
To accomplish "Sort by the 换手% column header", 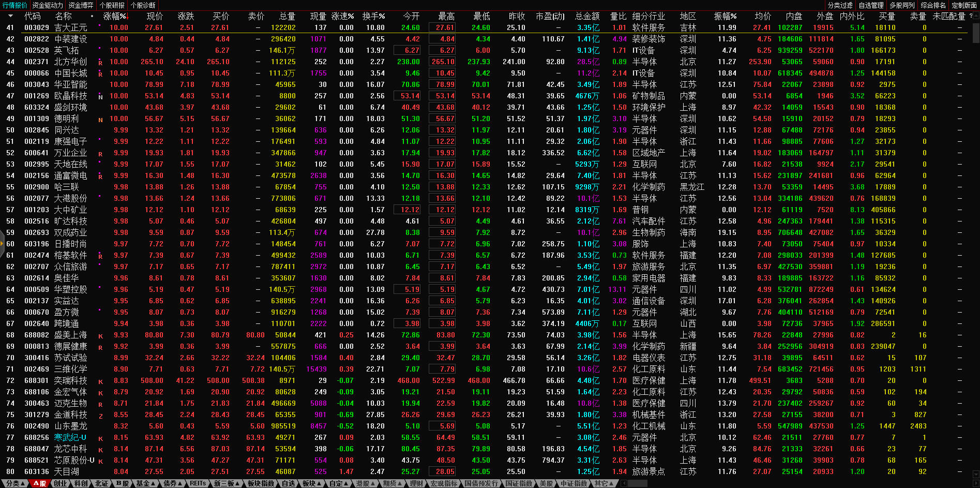I will [x=373, y=16].
